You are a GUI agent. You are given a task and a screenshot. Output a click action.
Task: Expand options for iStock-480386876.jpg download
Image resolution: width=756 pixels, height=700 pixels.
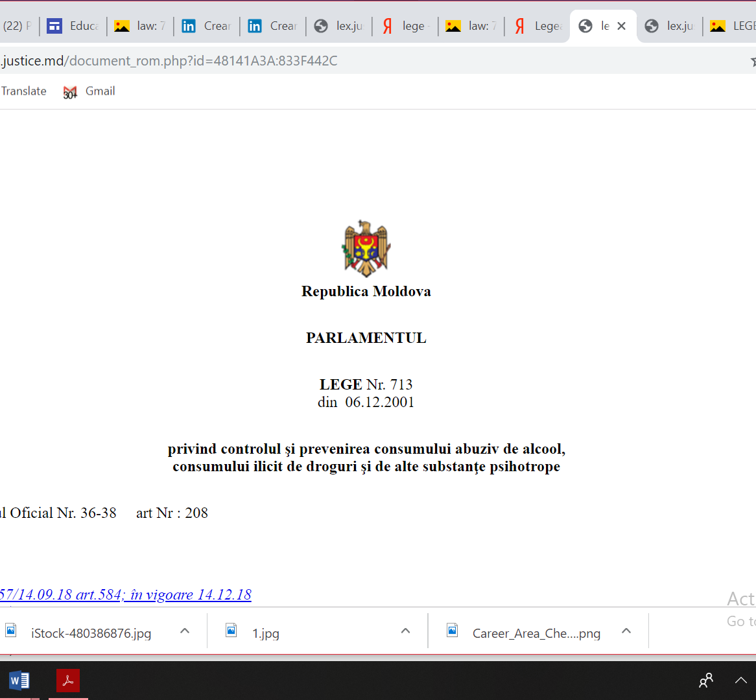click(185, 631)
